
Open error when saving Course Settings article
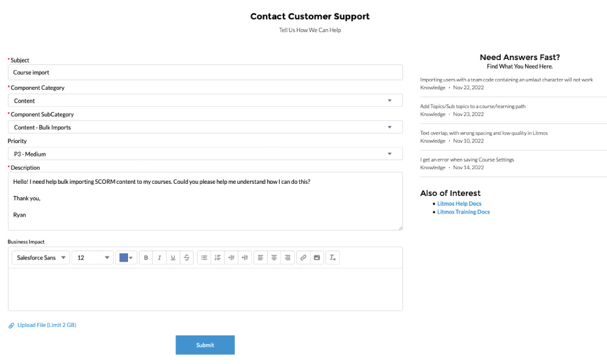coord(467,160)
